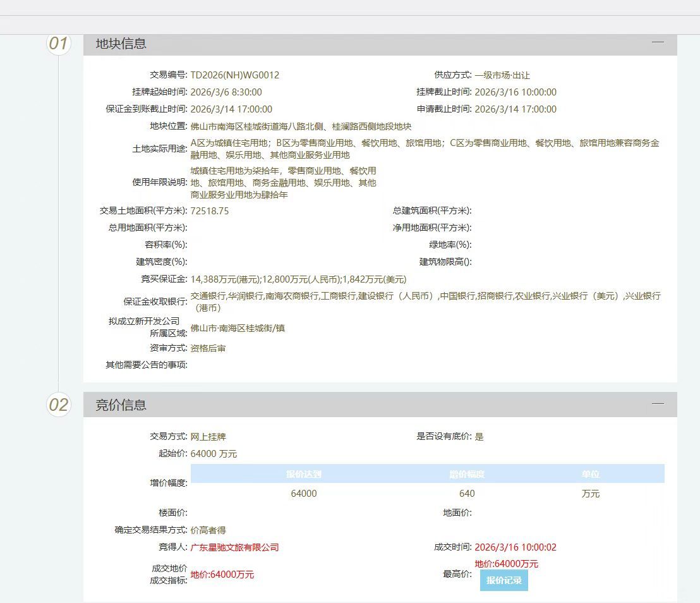
Task: Click the 单位 column header
Action: pyautogui.click(x=590, y=474)
